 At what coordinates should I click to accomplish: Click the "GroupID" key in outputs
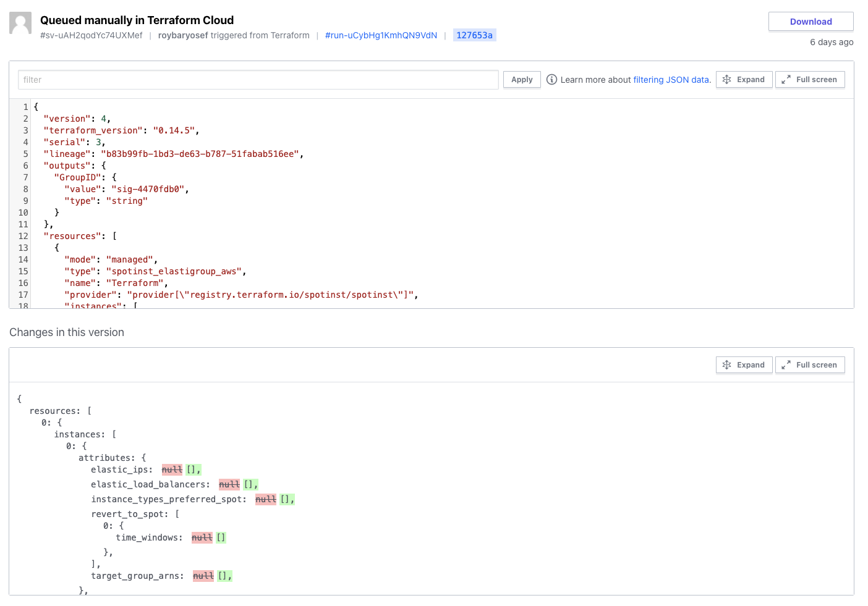(77, 177)
